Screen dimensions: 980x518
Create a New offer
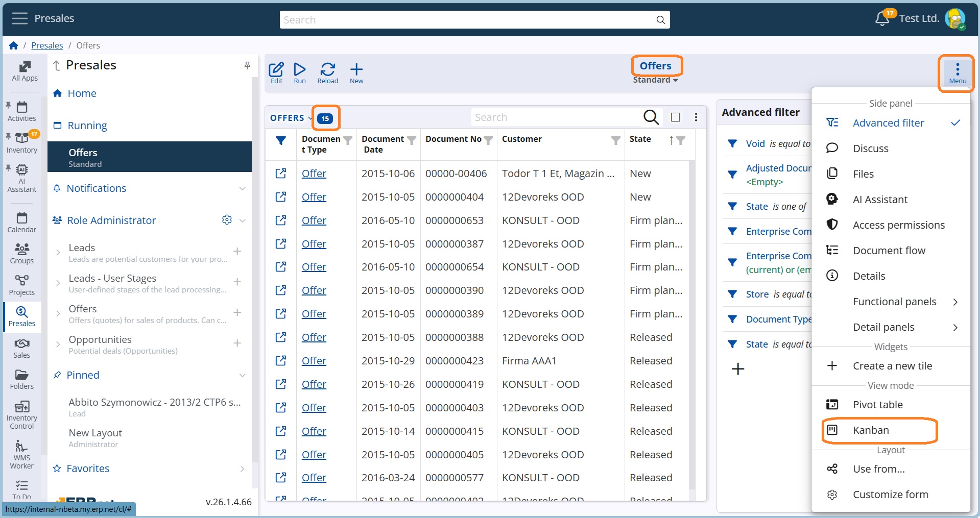[x=356, y=73]
